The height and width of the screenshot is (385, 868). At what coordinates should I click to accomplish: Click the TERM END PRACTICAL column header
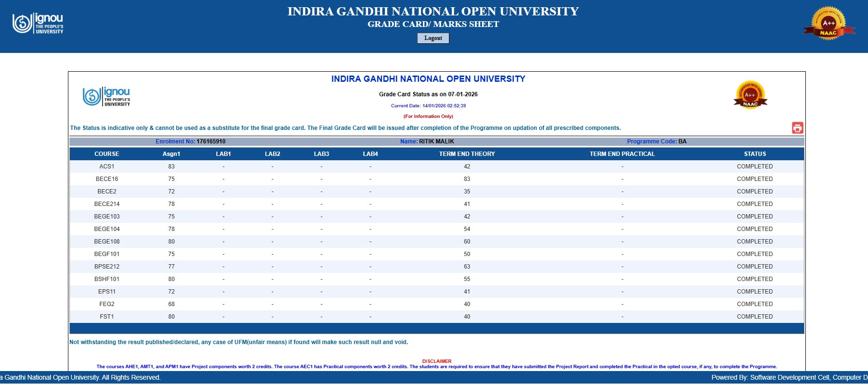(x=622, y=154)
